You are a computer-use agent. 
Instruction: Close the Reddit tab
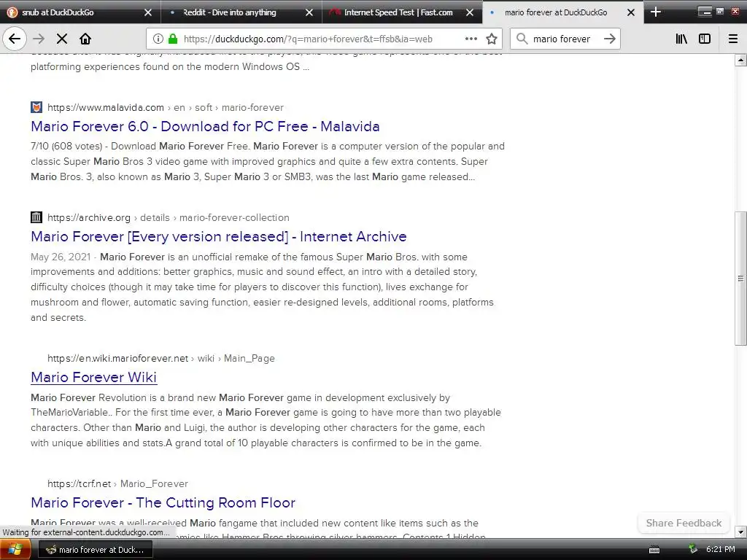click(309, 12)
